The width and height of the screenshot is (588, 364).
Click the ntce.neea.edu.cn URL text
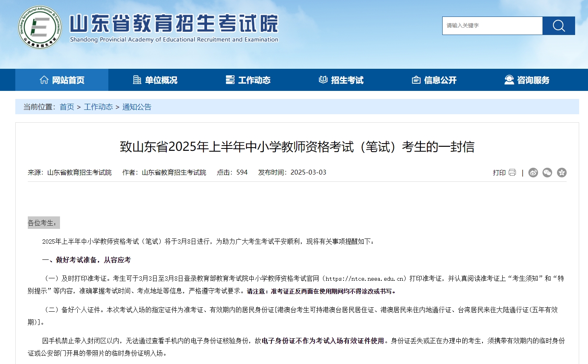point(364,279)
